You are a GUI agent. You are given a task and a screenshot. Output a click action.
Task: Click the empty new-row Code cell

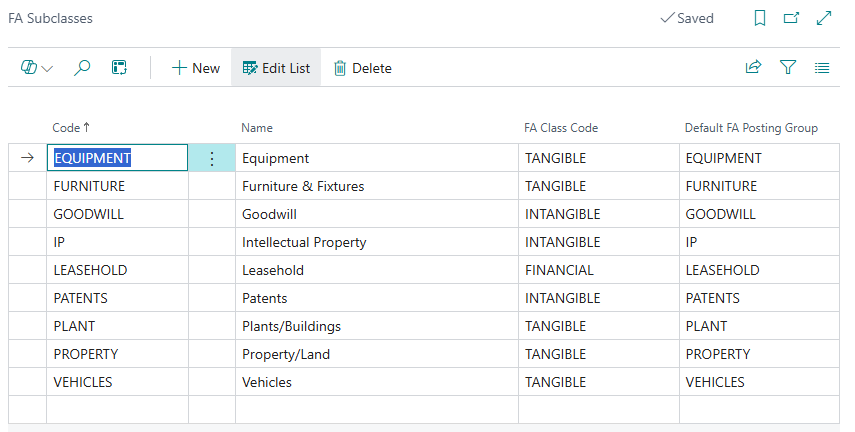click(117, 410)
